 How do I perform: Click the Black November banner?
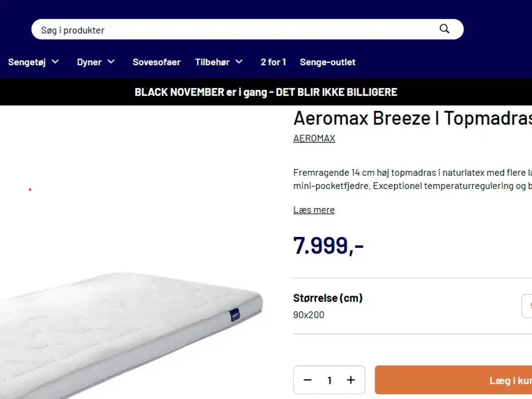tap(266, 92)
